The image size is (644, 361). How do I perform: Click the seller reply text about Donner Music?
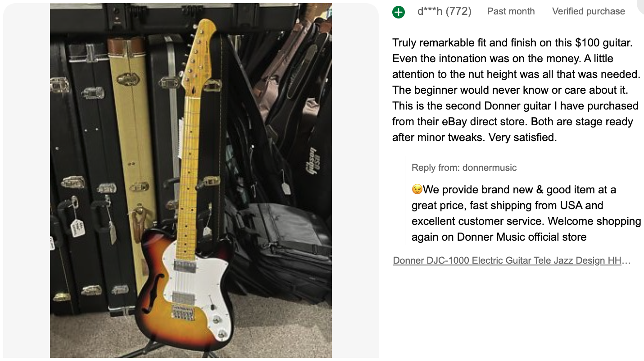[526, 213]
